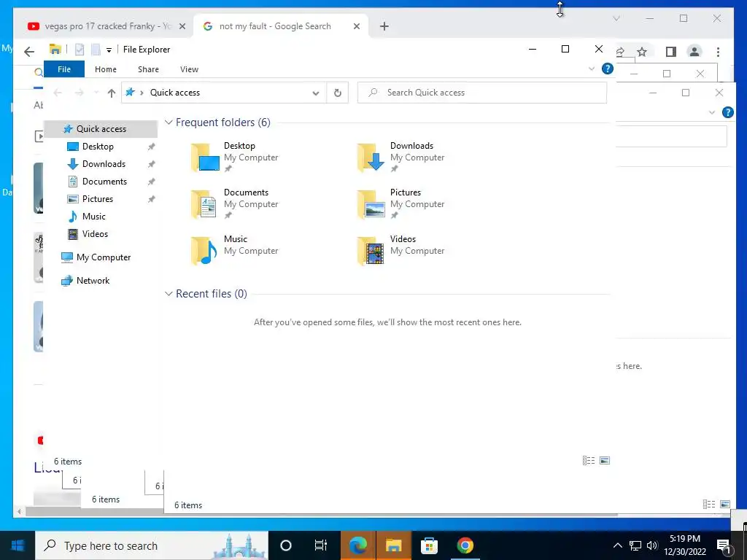Refresh the Quick access view
747x560 pixels.
(337, 93)
